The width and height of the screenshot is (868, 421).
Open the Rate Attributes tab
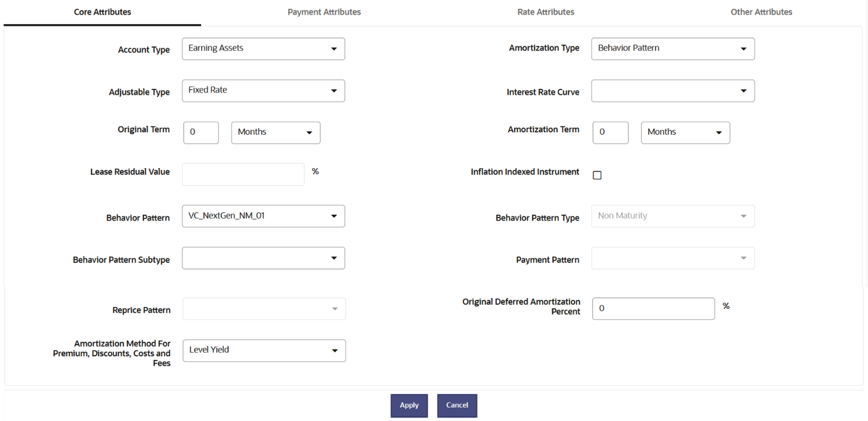click(x=545, y=12)
